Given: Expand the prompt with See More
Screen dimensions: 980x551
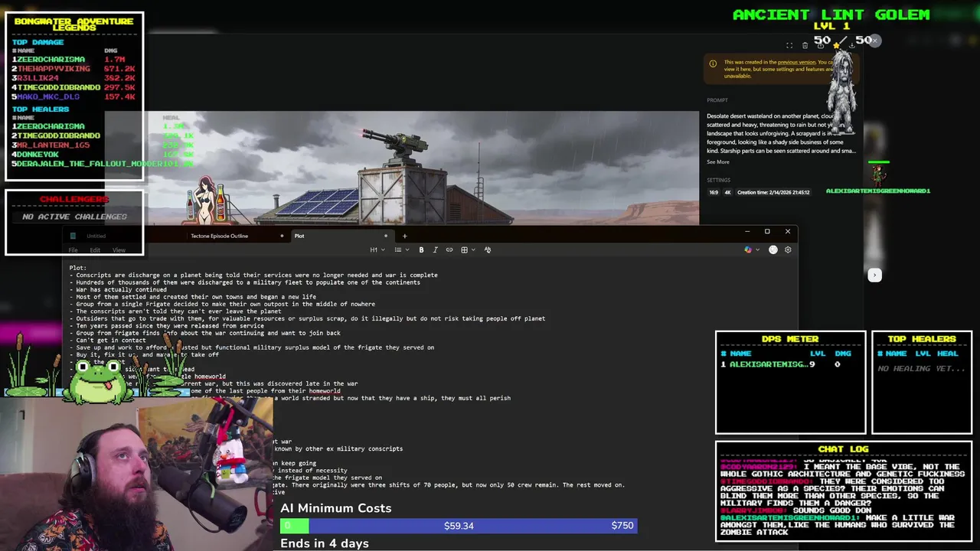Looking at the screenshot, I should [x=718, y=162].
